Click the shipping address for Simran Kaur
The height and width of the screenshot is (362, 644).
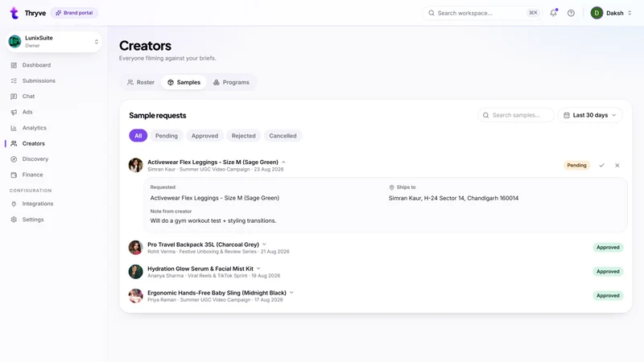pos(453,198)
